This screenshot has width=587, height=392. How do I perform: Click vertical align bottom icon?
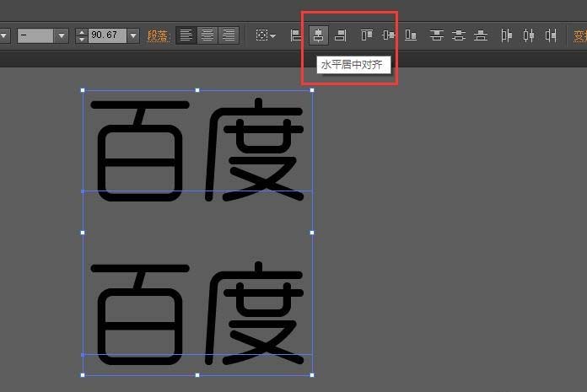[411, 35]
